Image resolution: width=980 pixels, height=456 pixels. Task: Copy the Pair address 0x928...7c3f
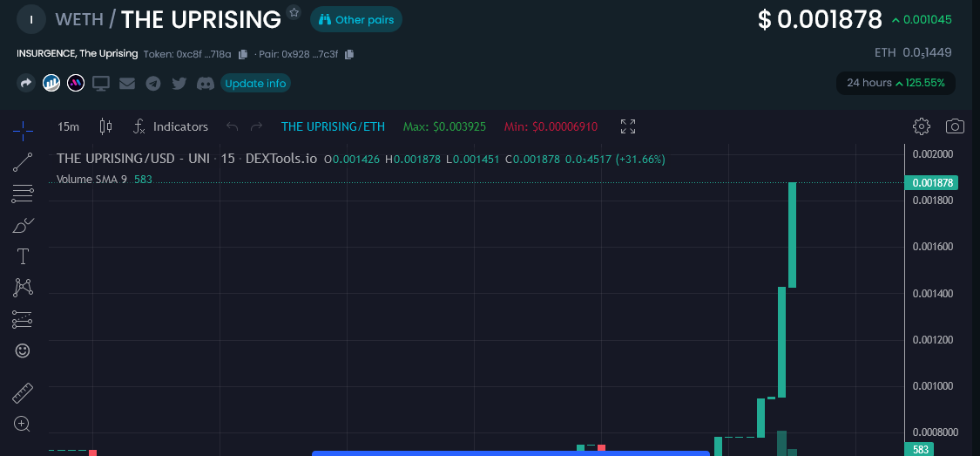(349, 54)
